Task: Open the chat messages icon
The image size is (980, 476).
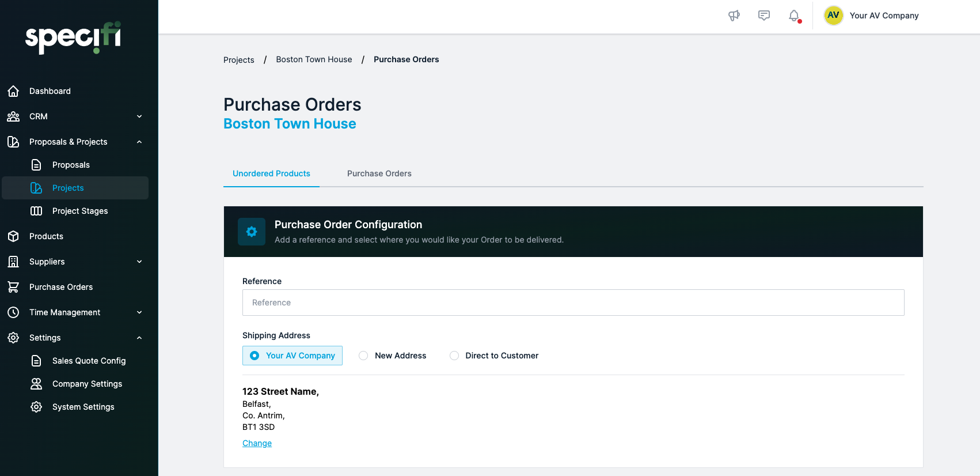Action: pyautogui.click(x=764, y=16)
